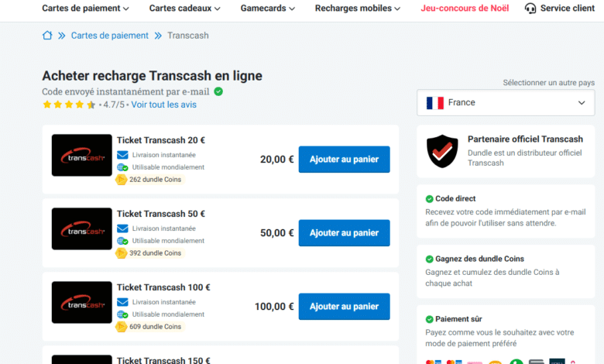
Task: Open the Transcash 50 € card thumbnail
Action: click(81, 228)
